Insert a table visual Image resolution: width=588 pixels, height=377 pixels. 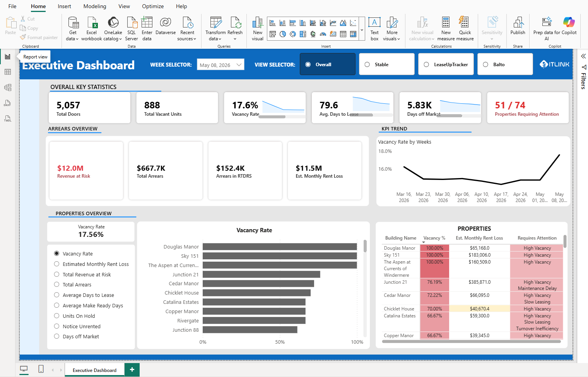[x=343, y=34]
